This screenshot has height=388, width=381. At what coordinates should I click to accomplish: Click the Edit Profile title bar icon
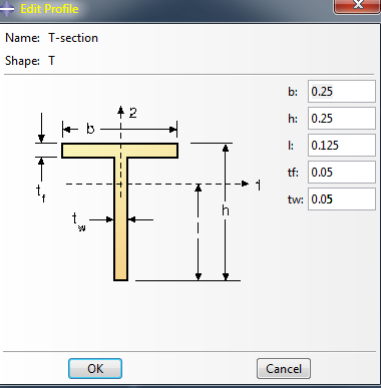(7, 8)
